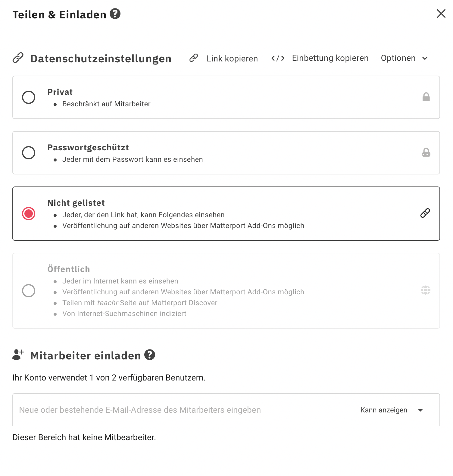Click the embed code brackets icon

(278, 58)
